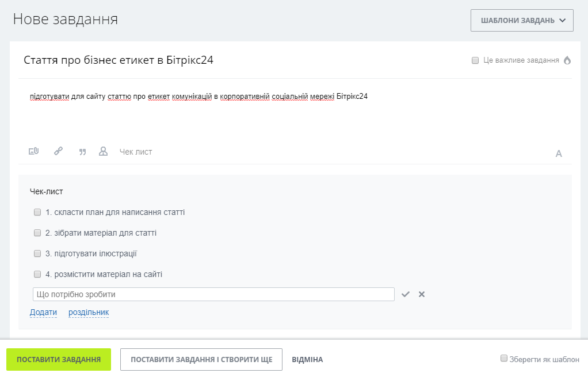Mention a user via the person icon
Screen dimensions: 588x373
pos(103,151)
